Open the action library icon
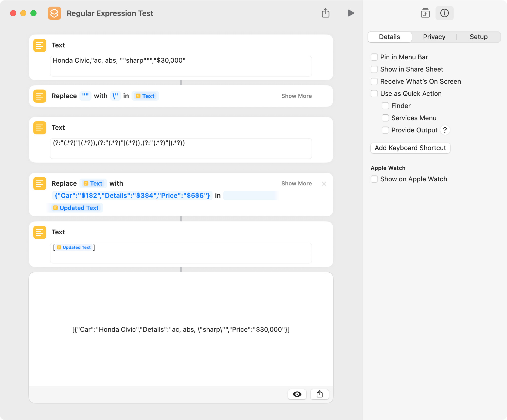This screenshot has width=507, height=420. pyautogui.click(x=425, y=13)
